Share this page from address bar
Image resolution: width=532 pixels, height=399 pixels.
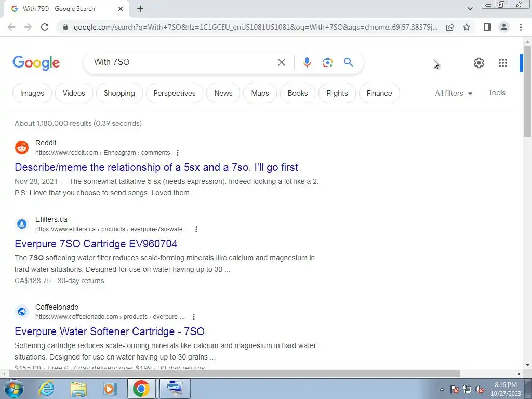pyautogui.click(x=450, y=27)
